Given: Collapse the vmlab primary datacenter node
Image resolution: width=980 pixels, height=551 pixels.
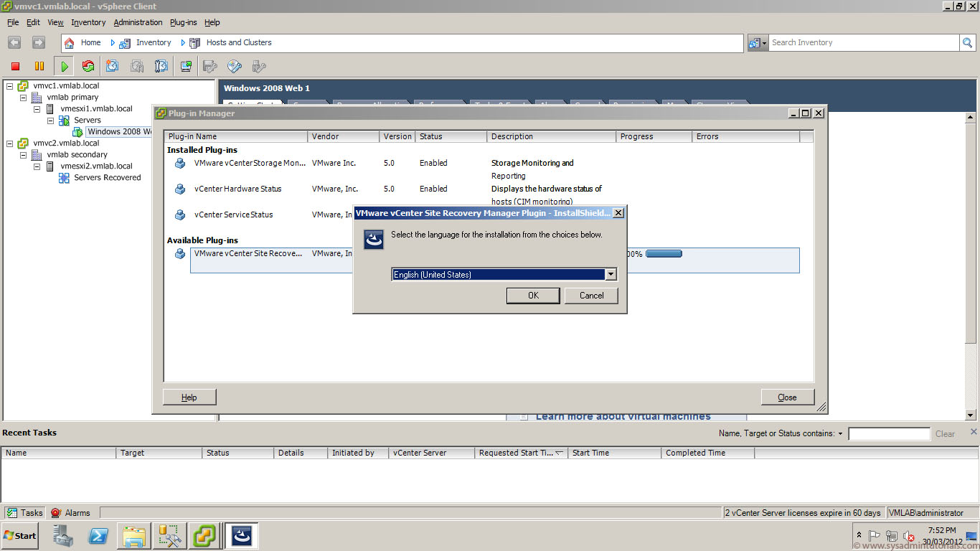Looking at the screenshot, I should 23,98.
